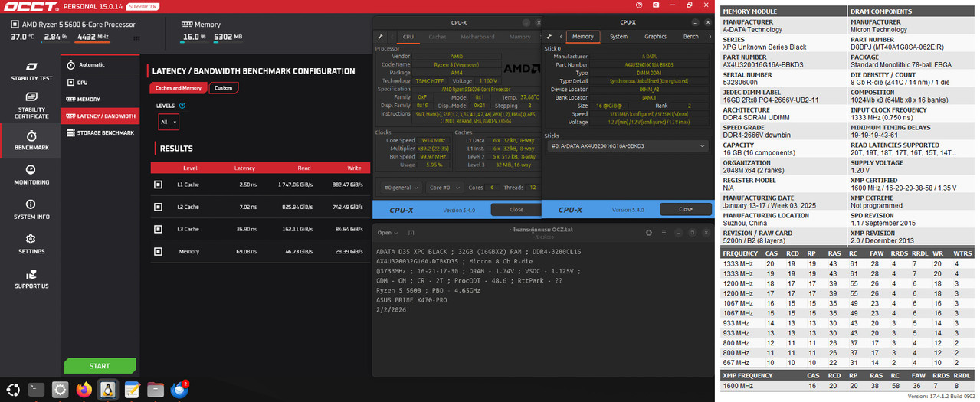Click the wrench icon in right CPU-X window

(550, 37)
